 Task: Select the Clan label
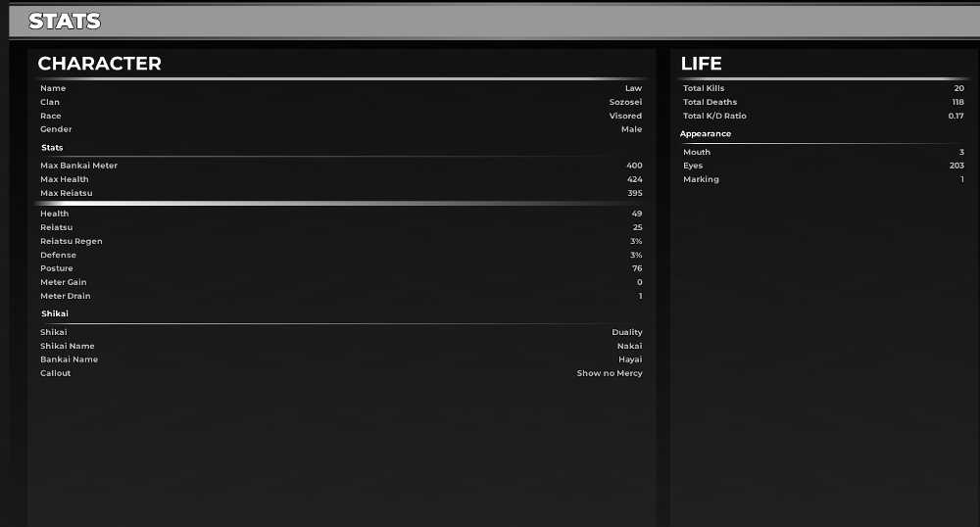(x=50, y=102)
